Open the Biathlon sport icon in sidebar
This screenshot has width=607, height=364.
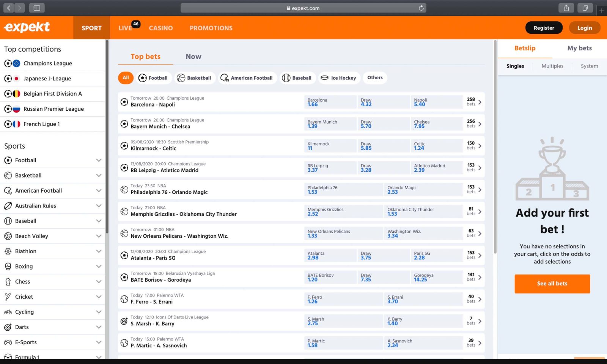point(8,251)
